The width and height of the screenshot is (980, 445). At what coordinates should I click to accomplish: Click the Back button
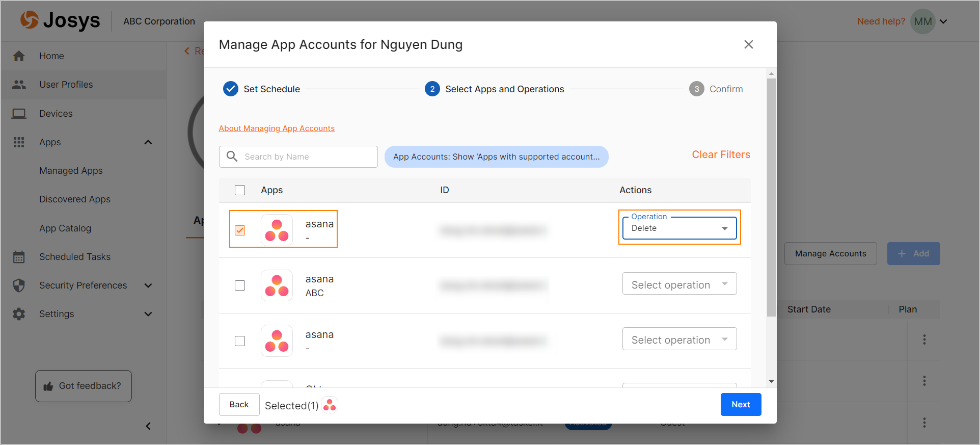[x=239, y=404]
